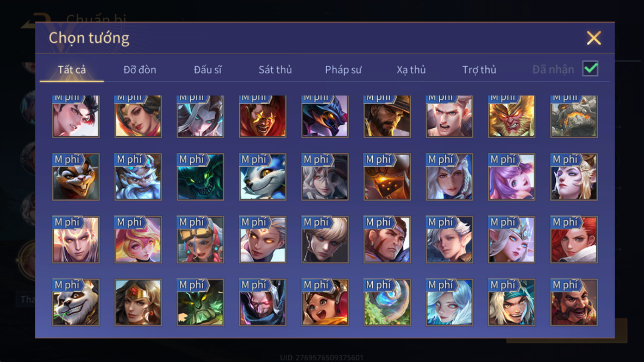Screen dimensions: 644x362
Task: Switch to the Đỡ đòn tab
Action: point(140,69)
